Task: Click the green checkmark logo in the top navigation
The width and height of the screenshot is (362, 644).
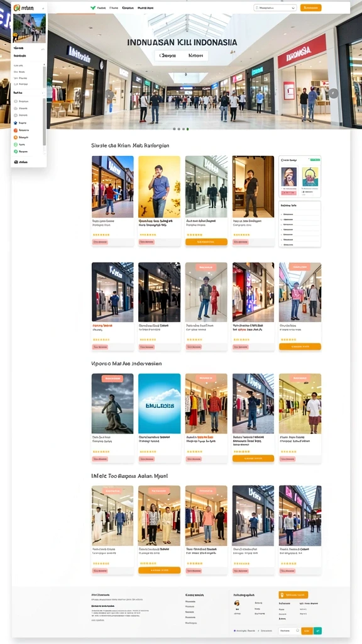Action: pyautogui.click(x=93, y=8)
